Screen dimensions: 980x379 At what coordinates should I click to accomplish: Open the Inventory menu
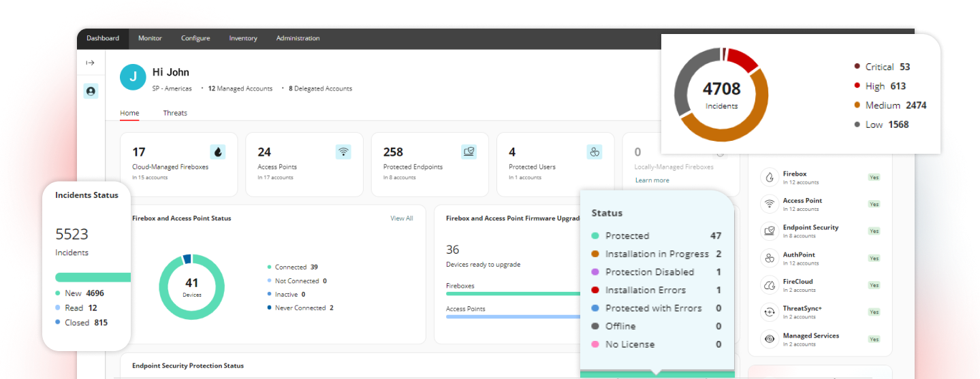click(x=243, y=38)
